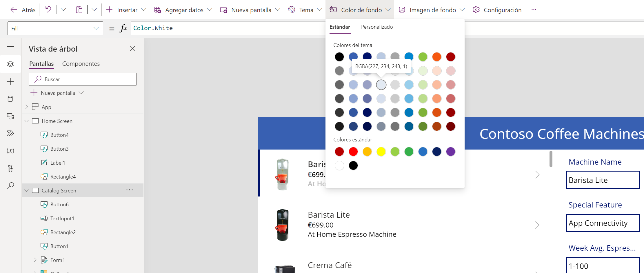Open Catalog Screen more options ellipsis
This screenshot has width=644, height=273.
tap(130, 190)
